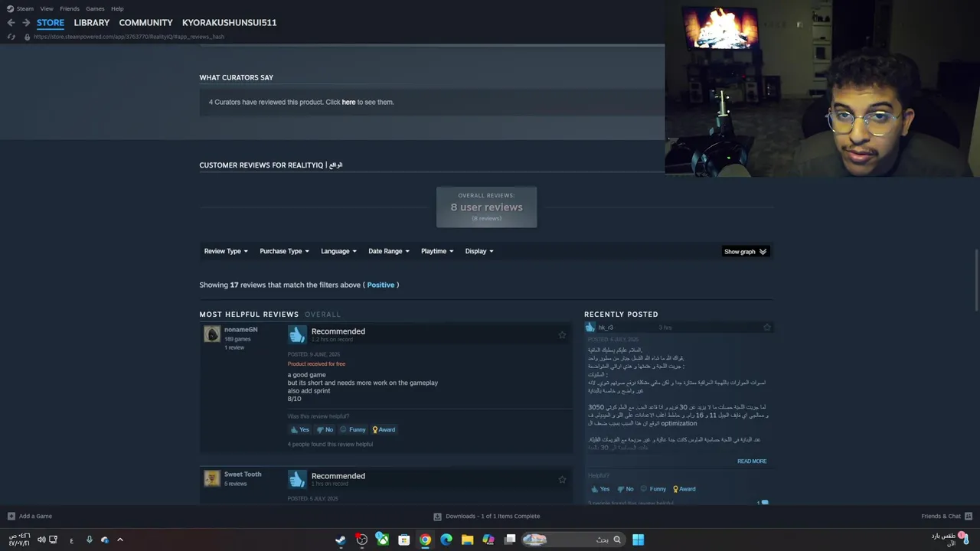Open the Friends menu

click(70, 8)
